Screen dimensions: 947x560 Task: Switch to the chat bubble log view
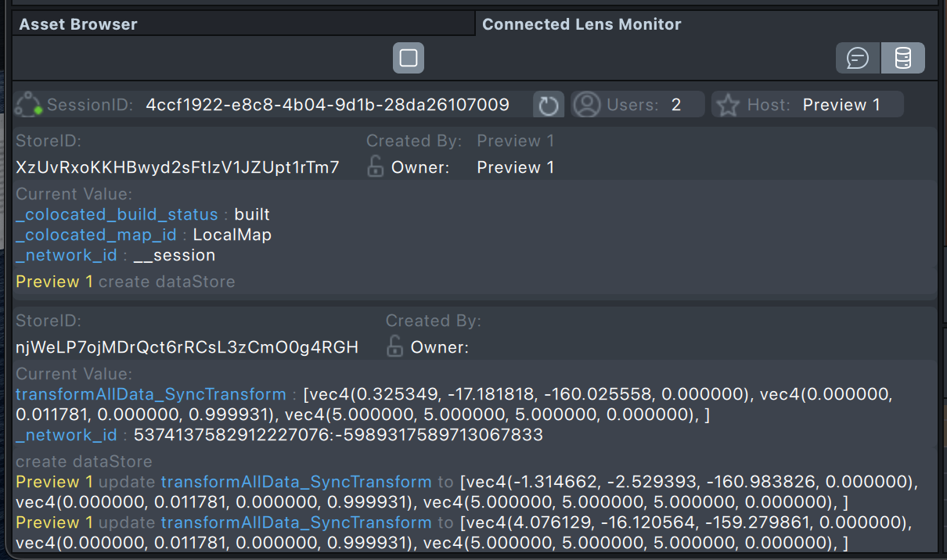coord(858,59)
